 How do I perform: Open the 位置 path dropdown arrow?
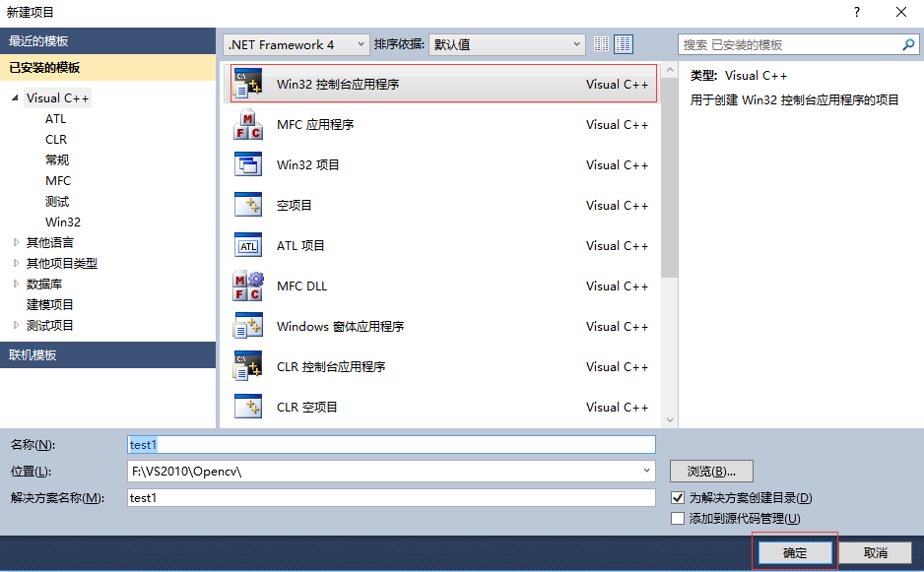pos(646,471)
